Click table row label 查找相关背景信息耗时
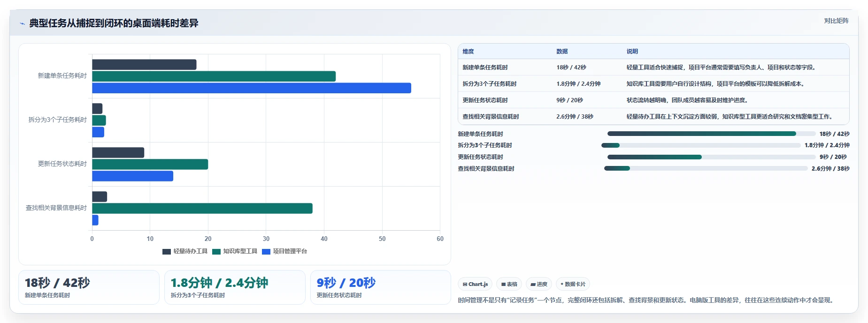 coord(491,117)
